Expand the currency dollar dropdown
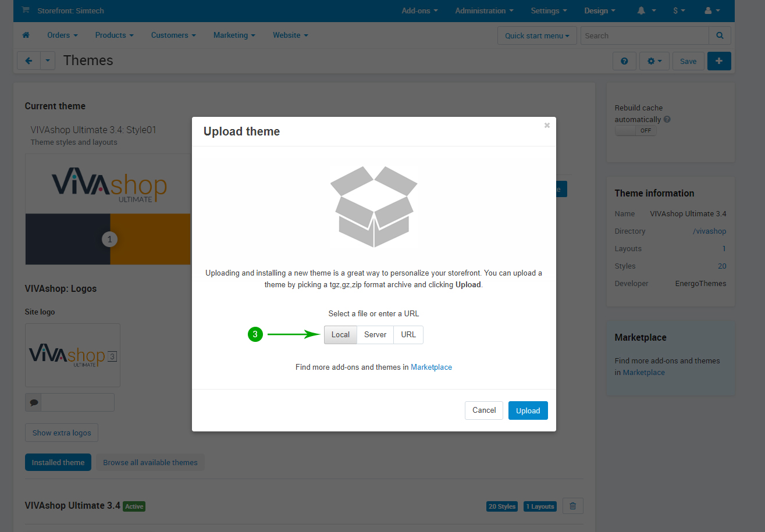The image size is (765, 532). click(679, 10)
